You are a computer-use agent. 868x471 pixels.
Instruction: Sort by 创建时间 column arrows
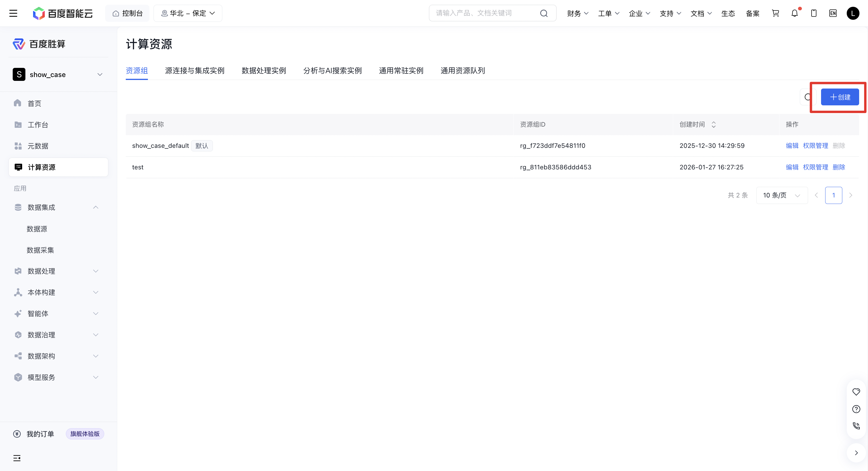point(713,124)
